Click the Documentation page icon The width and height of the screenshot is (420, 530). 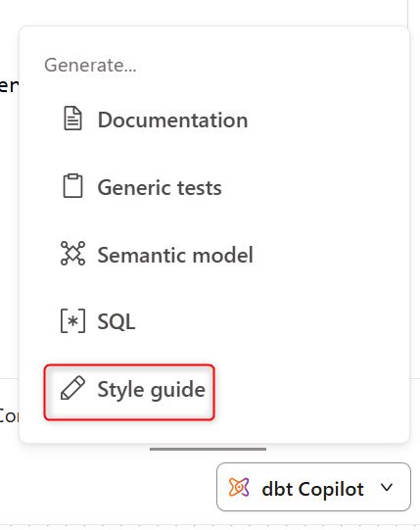[72, 119]
